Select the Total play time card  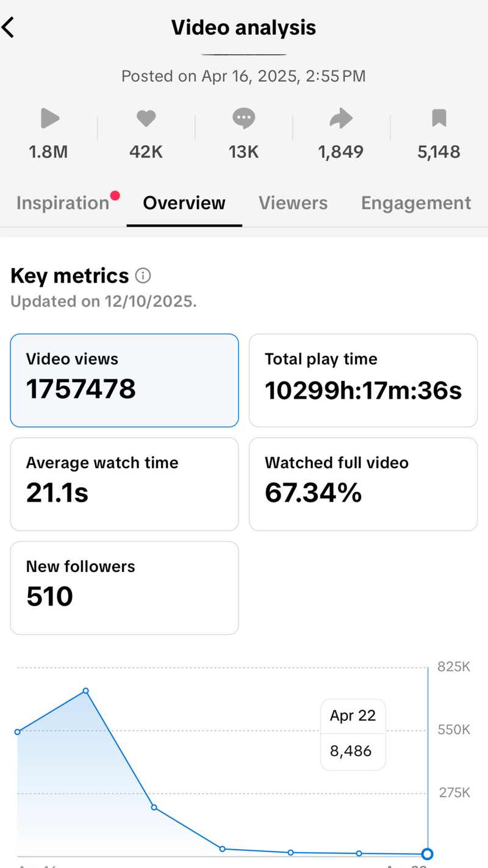click(x=363, y=380)
